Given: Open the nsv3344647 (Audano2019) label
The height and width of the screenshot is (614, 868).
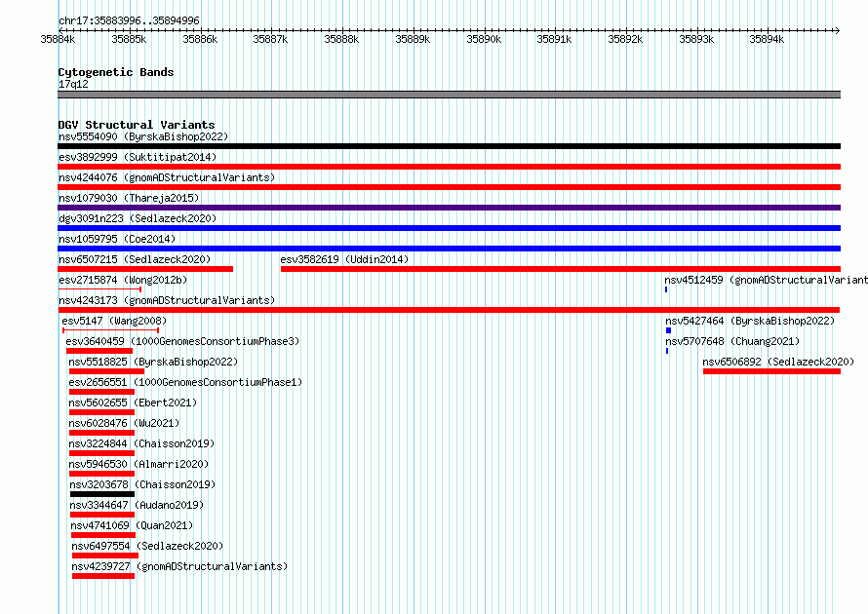Looking at the screenshot, I should (x=137, y=505).
